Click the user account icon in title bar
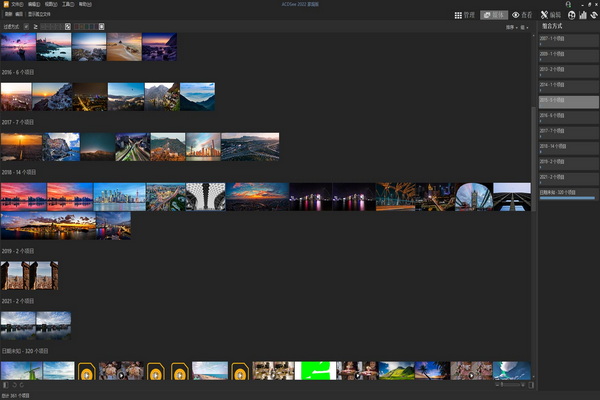 tap(568, 4)
